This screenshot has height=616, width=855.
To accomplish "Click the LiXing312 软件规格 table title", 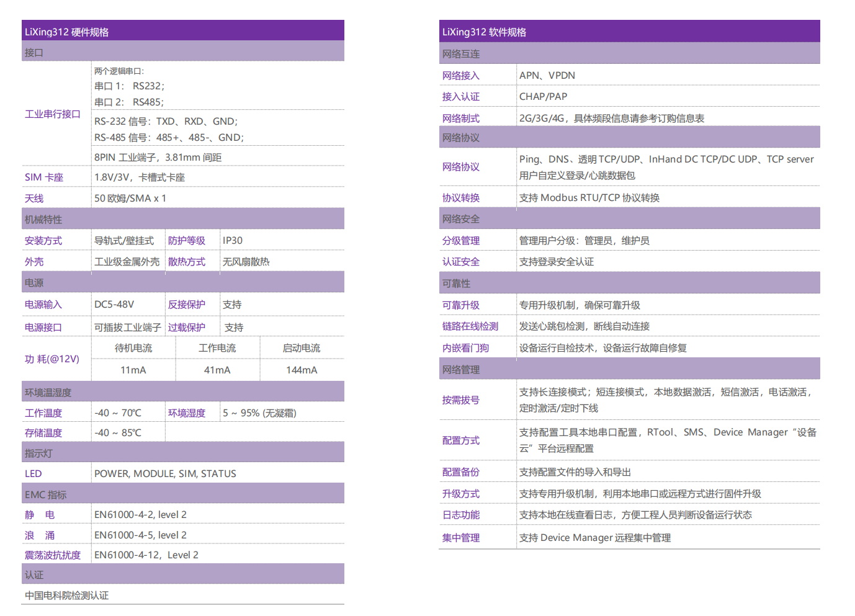I will pyautogui.click(x=484, y=32).
